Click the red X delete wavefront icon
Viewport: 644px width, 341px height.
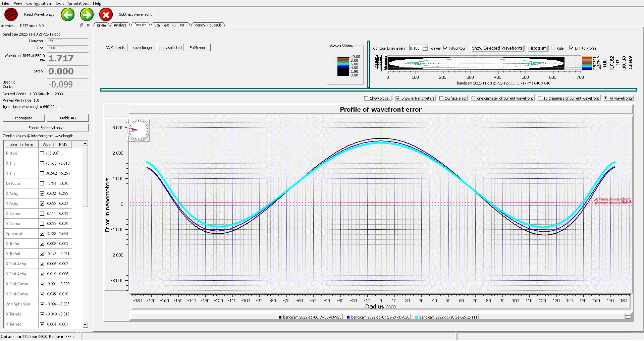[106, 15]
